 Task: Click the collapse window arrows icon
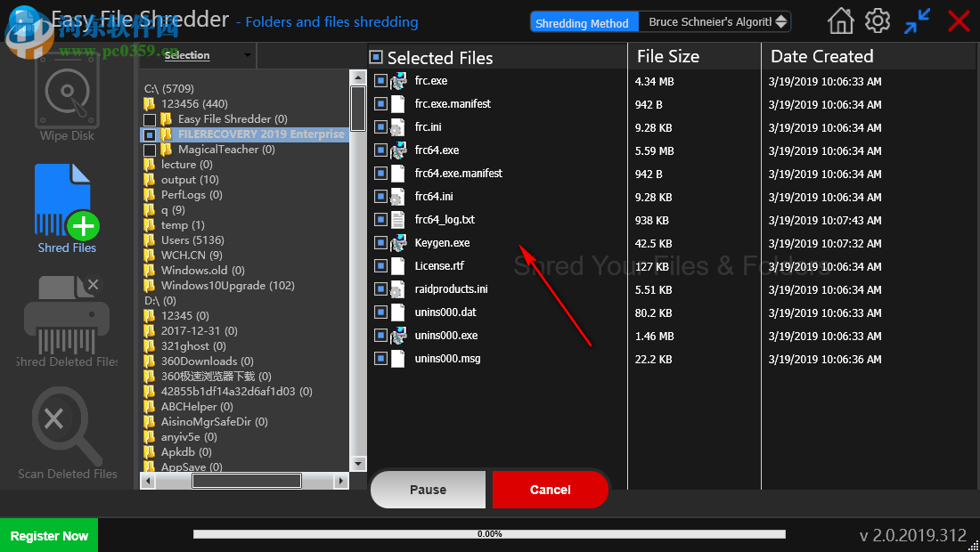click(917, 20)
